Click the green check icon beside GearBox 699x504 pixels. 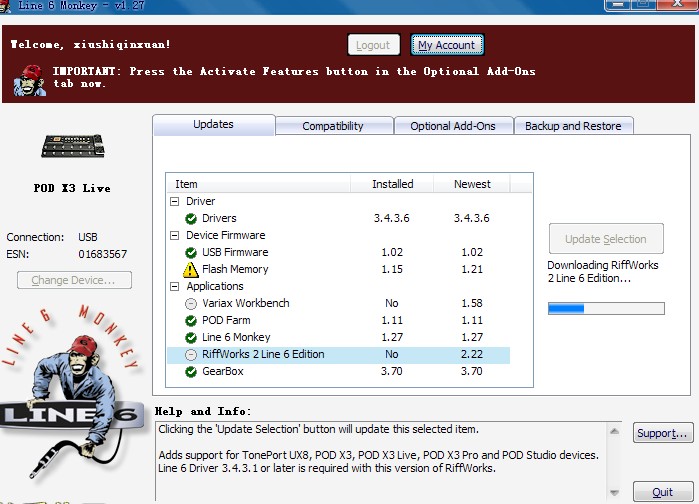coord(191,372)
